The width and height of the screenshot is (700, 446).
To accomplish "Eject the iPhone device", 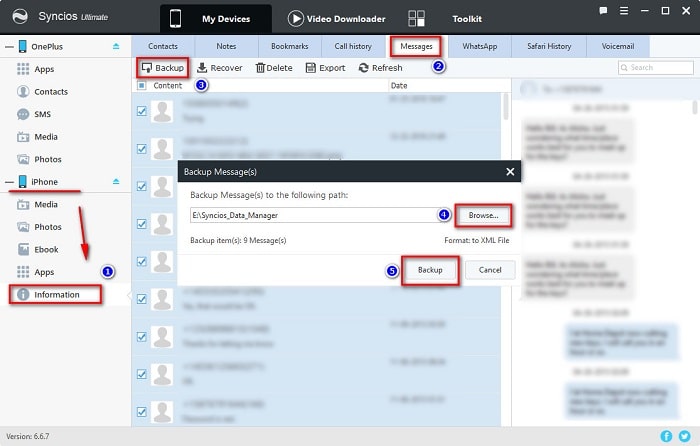I will pos(116,181).
